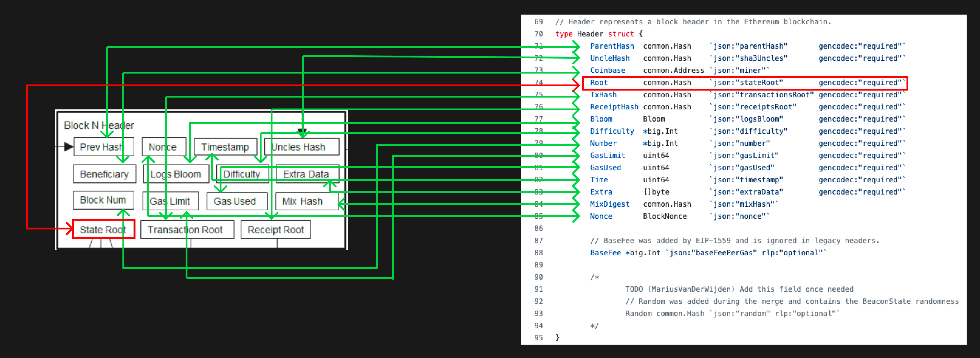Click the TxHash field name
The width and height of the screenshot is (980, 358).
click(x=603, y=95)
